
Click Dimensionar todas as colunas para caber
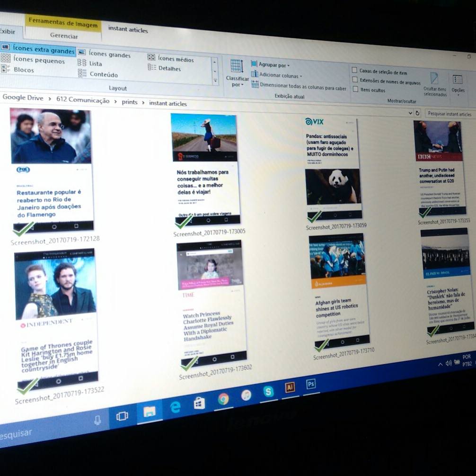(x=299, y=86)
